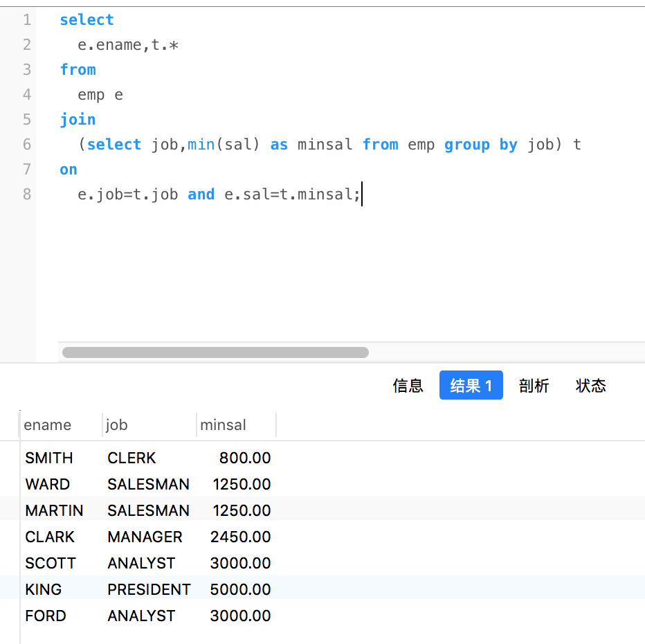Click min(sal) in the subquery line
The image size is (645, 644).
click(x=224, y=145)
